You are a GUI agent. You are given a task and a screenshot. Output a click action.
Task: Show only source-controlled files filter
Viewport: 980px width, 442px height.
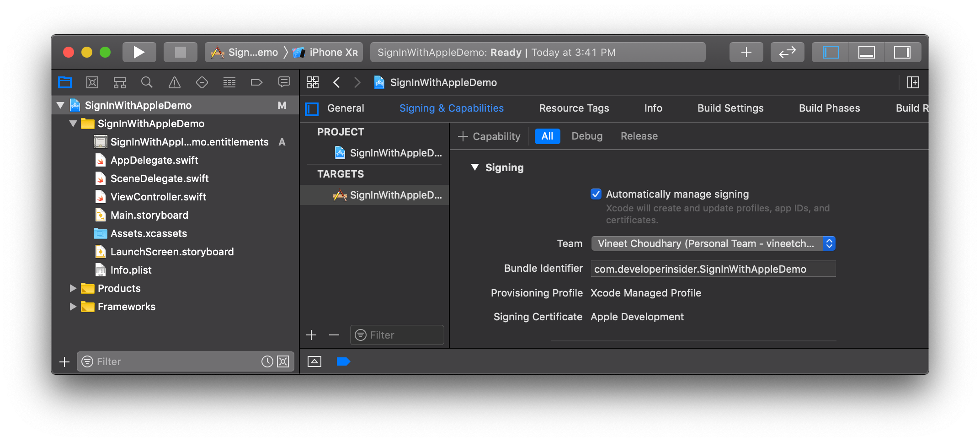[283, 361]
